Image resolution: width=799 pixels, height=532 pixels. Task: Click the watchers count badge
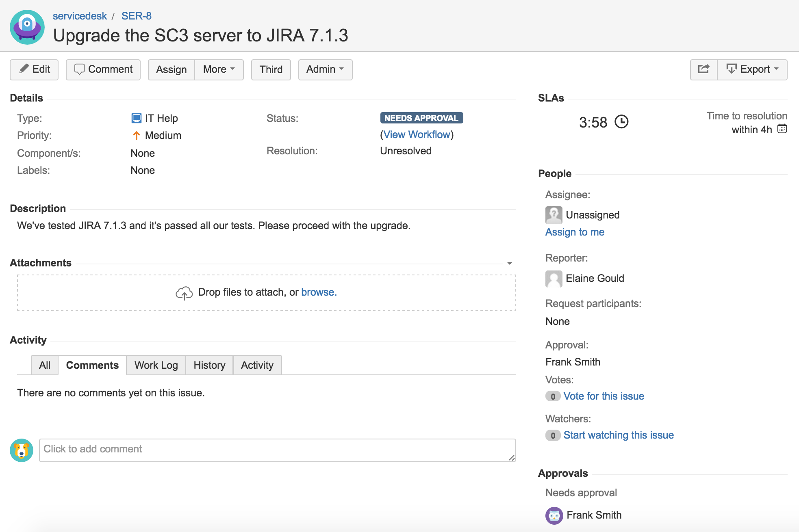click(x=553, y=435)
